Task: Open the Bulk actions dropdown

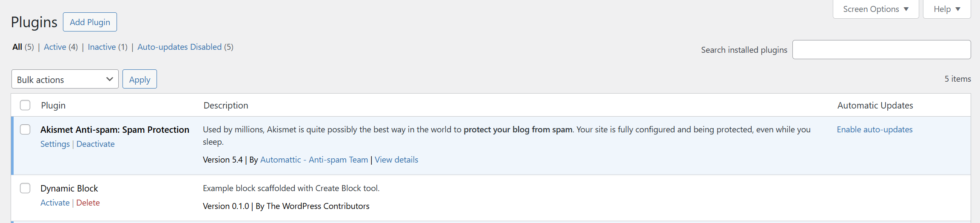Action: click(x=65, y=80)
